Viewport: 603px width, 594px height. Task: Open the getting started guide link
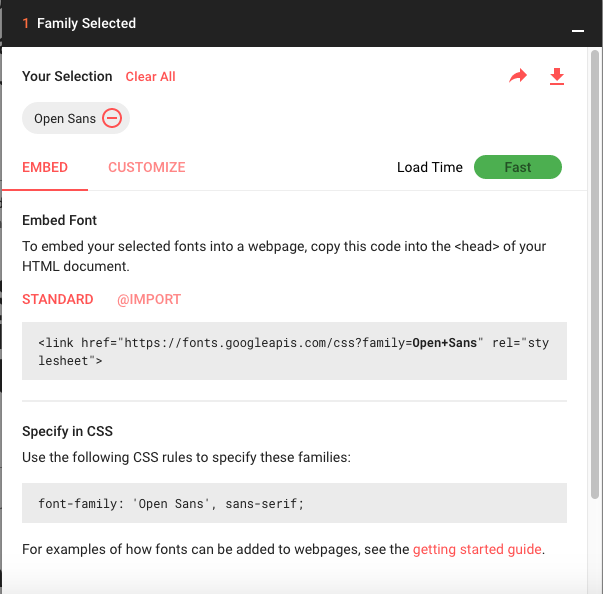[x=477, y=549]
